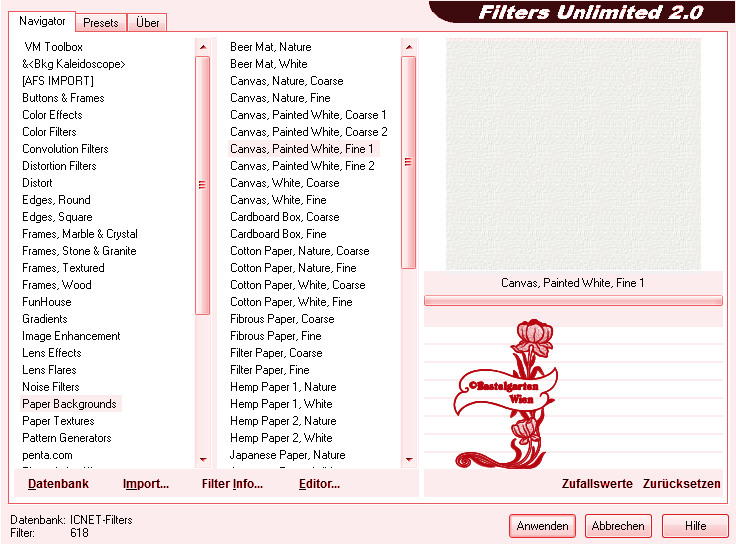Select Edges, Square category
The image size is (736, 544).
pyautogui.click(x=57, y=217)
